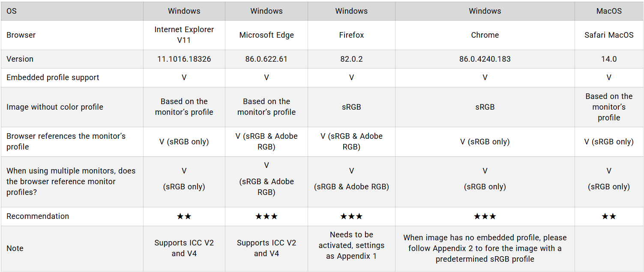Viewport: 644px width, 272px height.
Task: Select the "Microsoft Edge" browser cell
Action: [266, 35]
